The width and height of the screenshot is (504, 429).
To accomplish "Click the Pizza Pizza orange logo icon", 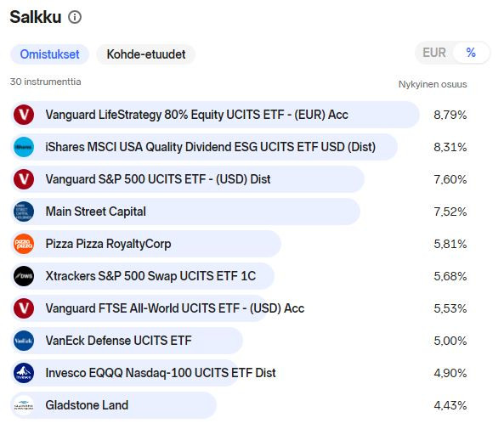I will point(24,244).
